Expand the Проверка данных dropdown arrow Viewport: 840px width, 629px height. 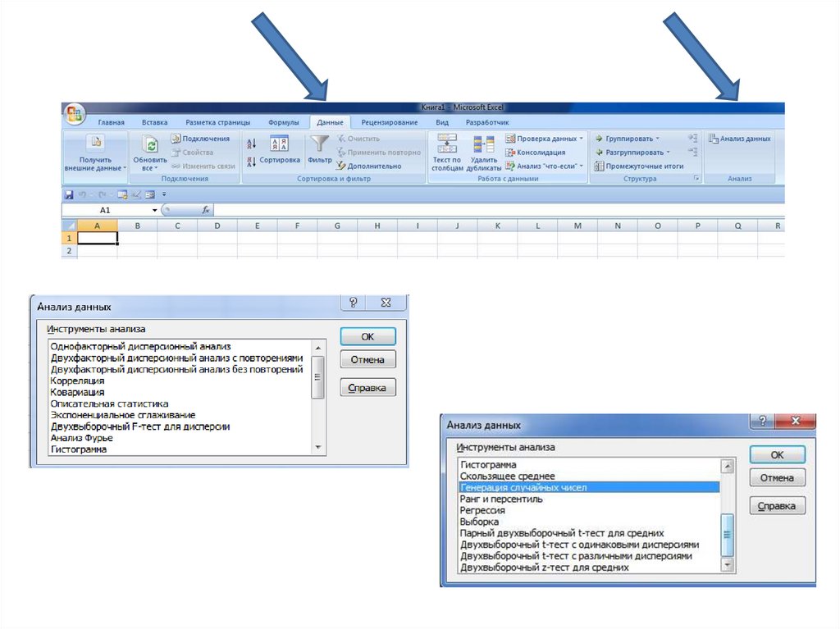[x=582, y=139]
